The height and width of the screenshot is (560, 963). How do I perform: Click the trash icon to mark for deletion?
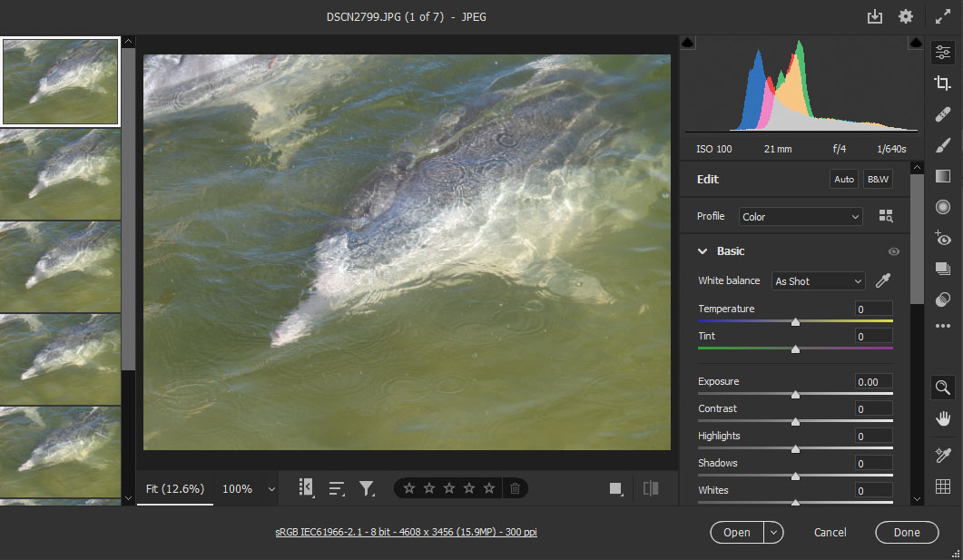tap(515, 488)
